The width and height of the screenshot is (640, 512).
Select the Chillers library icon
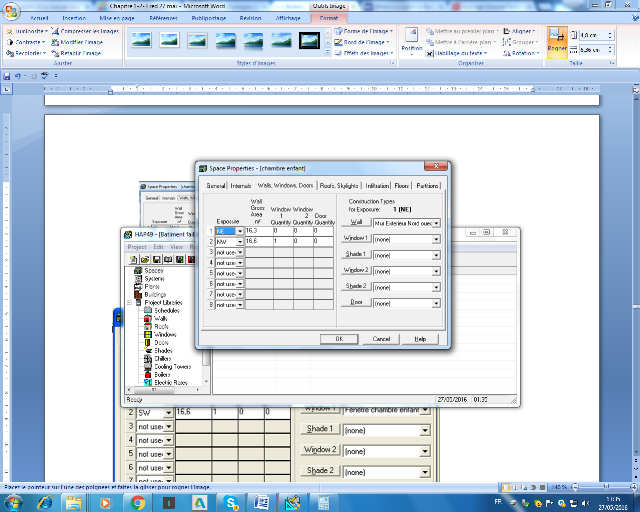point(148,358)
